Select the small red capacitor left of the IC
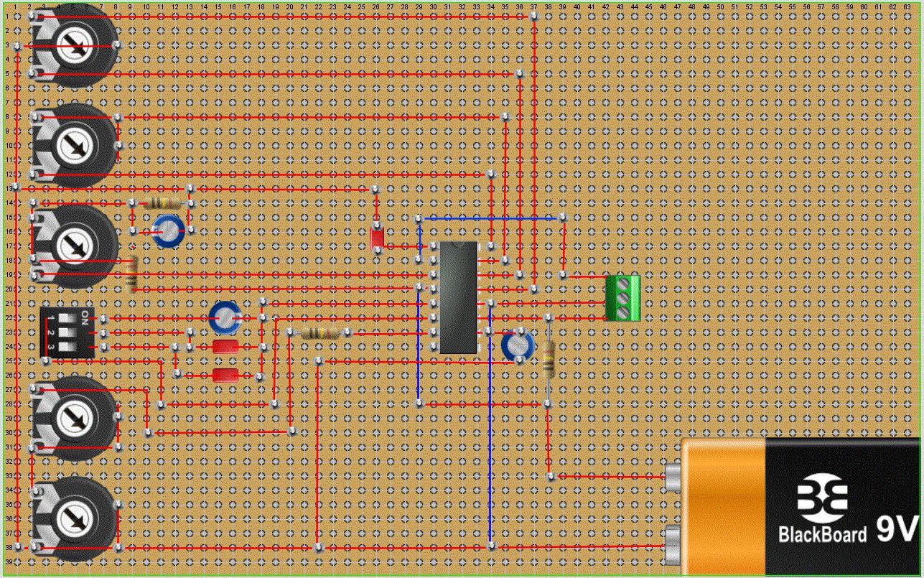This screenshot has width=924, height=578. (377, 238)
